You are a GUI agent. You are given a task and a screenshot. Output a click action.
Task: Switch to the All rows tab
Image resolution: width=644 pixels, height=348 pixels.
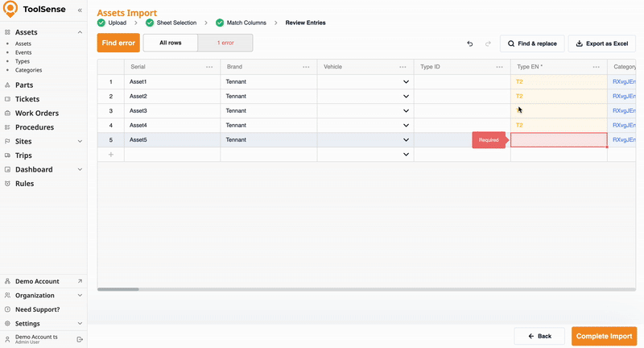tap(171, 43)
